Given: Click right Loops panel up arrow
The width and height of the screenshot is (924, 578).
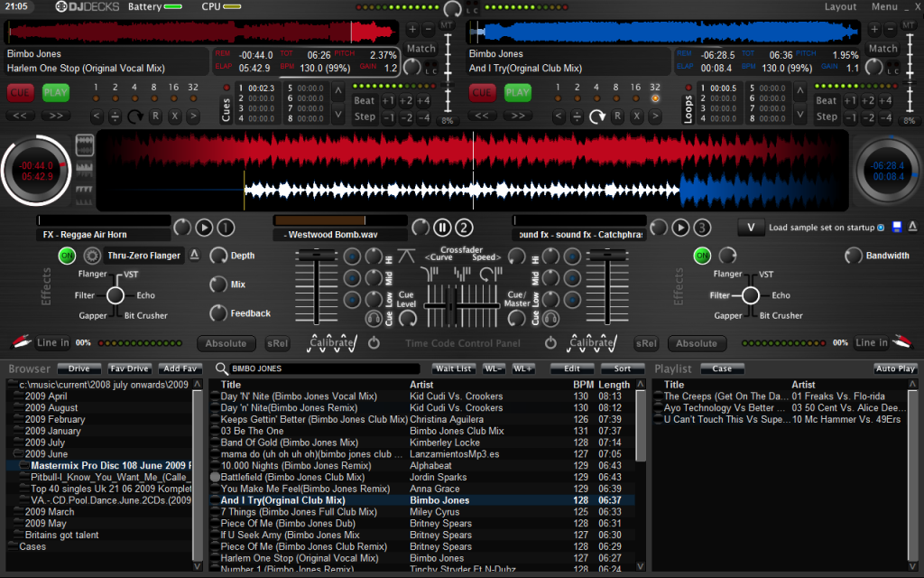Looking at the screenshot, I should point(799,92).
